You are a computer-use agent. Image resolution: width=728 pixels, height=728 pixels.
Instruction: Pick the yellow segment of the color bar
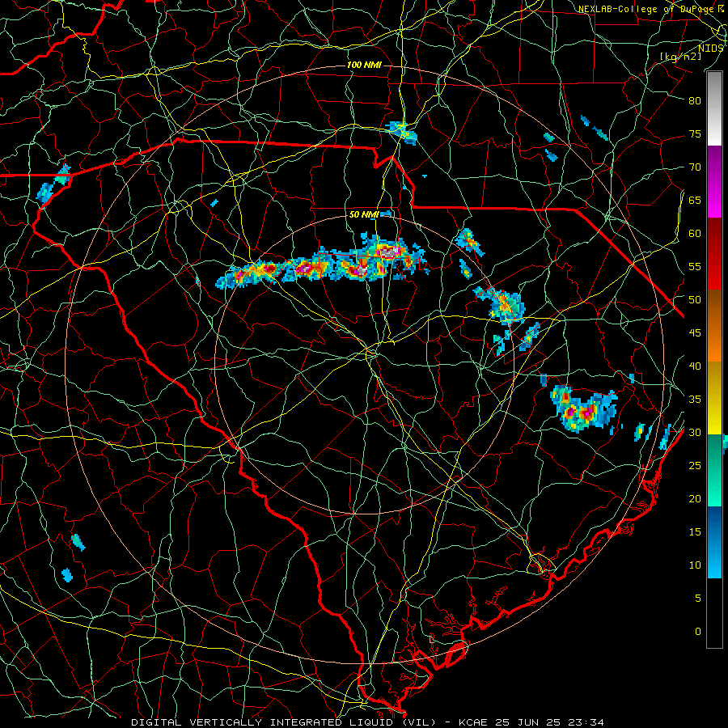pos(714,398)
